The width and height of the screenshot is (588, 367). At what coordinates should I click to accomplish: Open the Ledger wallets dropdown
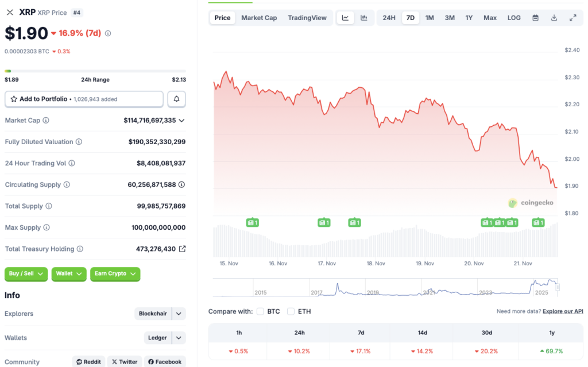tap(164, 338)
